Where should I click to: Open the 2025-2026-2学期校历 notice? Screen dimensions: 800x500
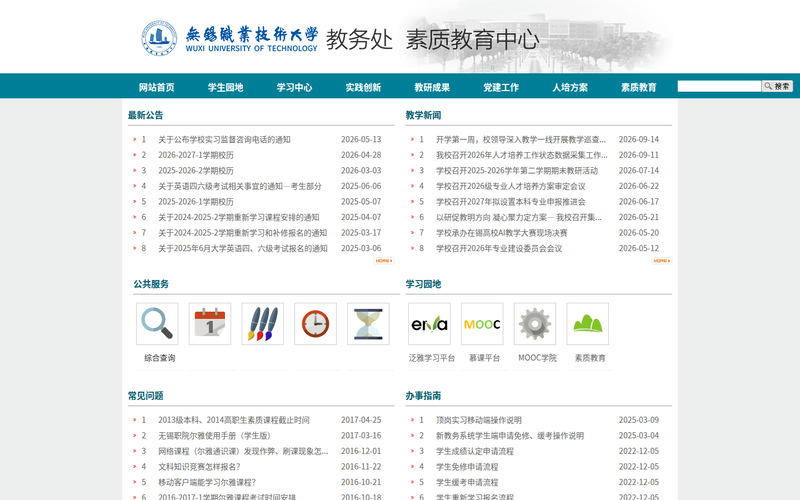tap(196, 170)
